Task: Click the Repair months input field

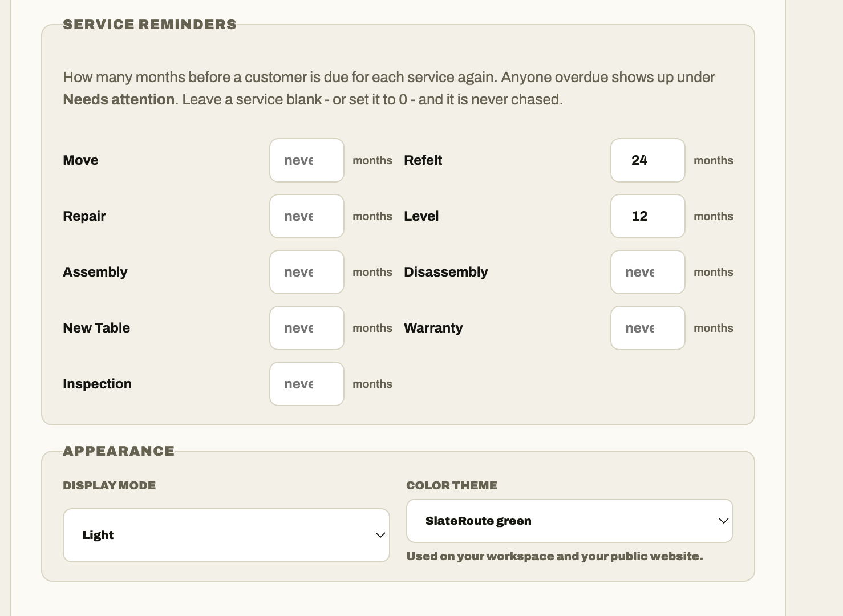Action: pos(307,216)
